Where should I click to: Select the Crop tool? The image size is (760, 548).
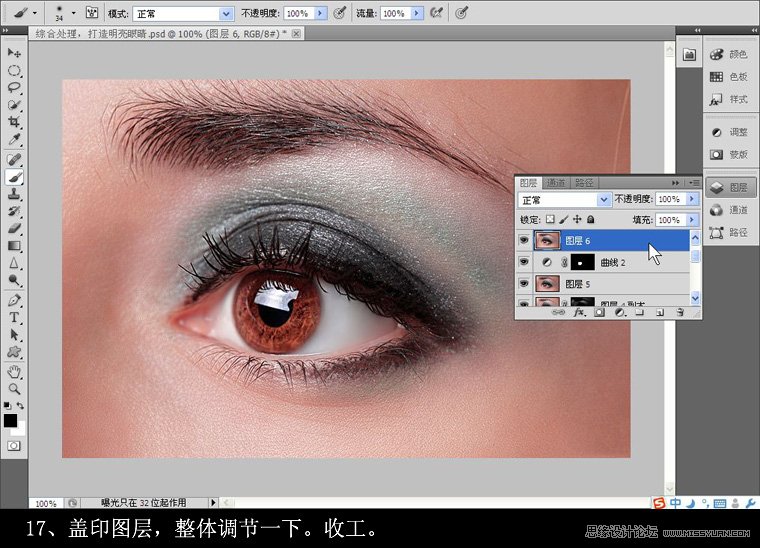point(14,122)
